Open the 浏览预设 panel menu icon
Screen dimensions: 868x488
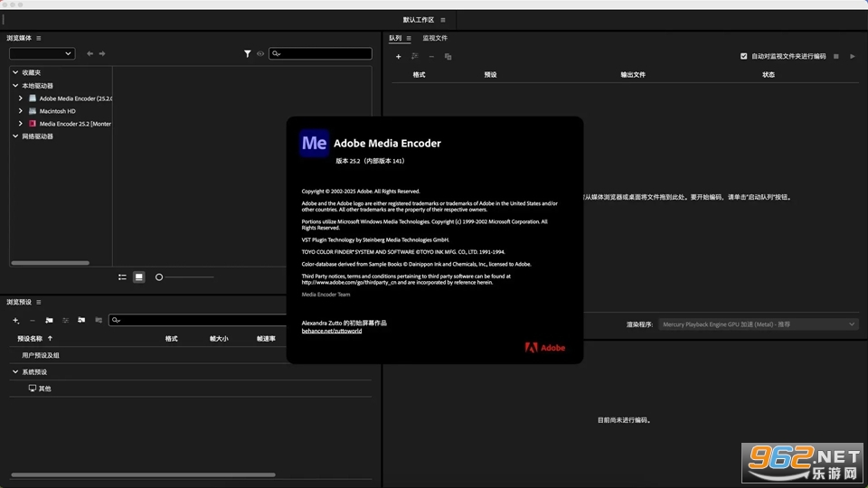click(x=39, y=302)
